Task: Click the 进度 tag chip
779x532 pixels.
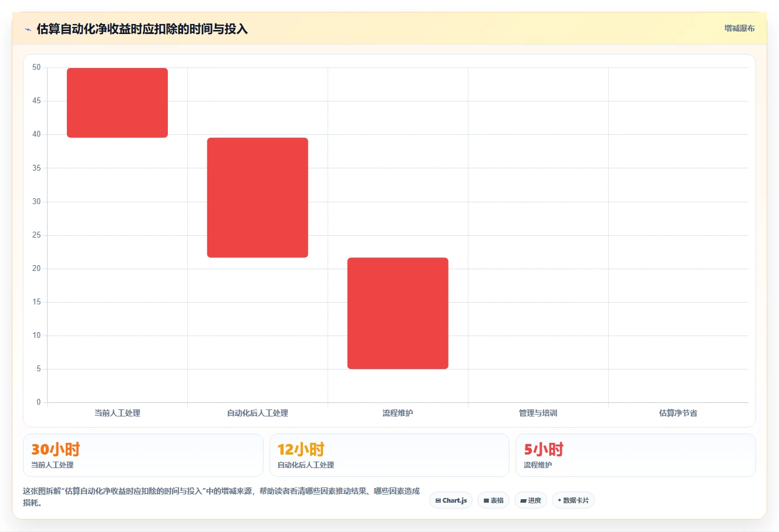Action: [x=531, y=500]
